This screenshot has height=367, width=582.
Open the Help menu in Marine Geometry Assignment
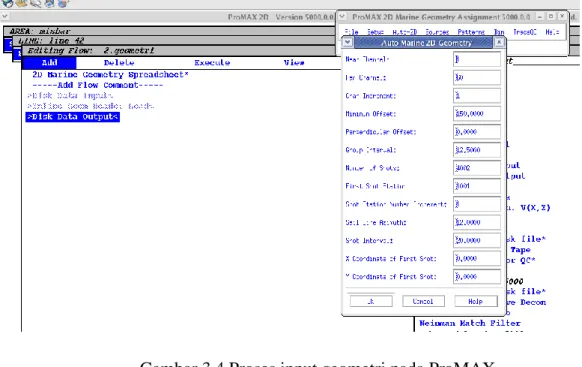[552, 32]
